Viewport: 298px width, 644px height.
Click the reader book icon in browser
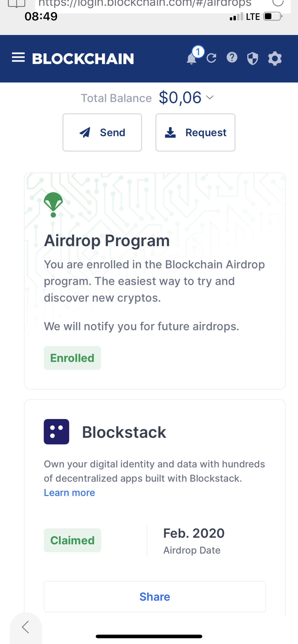17,4
